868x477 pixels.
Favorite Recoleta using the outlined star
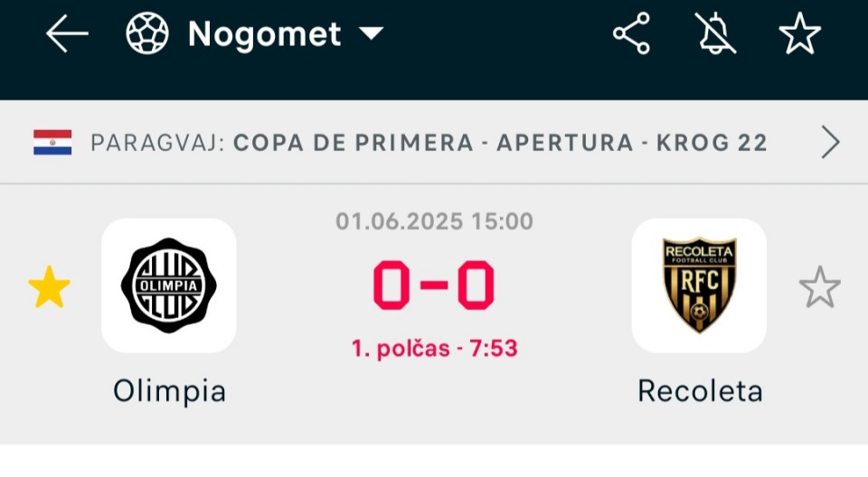(820, 286)
